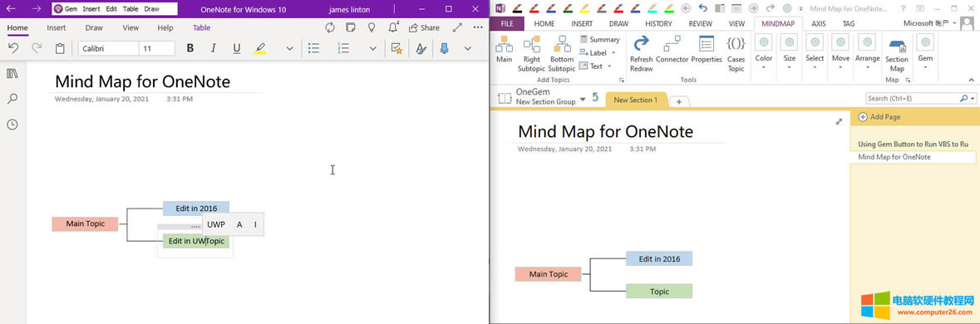Image resolution: width=980 pixels, height=324 pixels.
Task: Click the Connector tool
Action: 672,49
